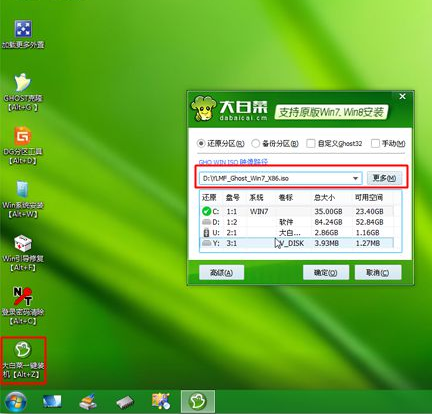This screenshot has width=432, height=414.
Task: Click the GHO WIM ISO 映像路径 link
Action: tap(233, 162)
